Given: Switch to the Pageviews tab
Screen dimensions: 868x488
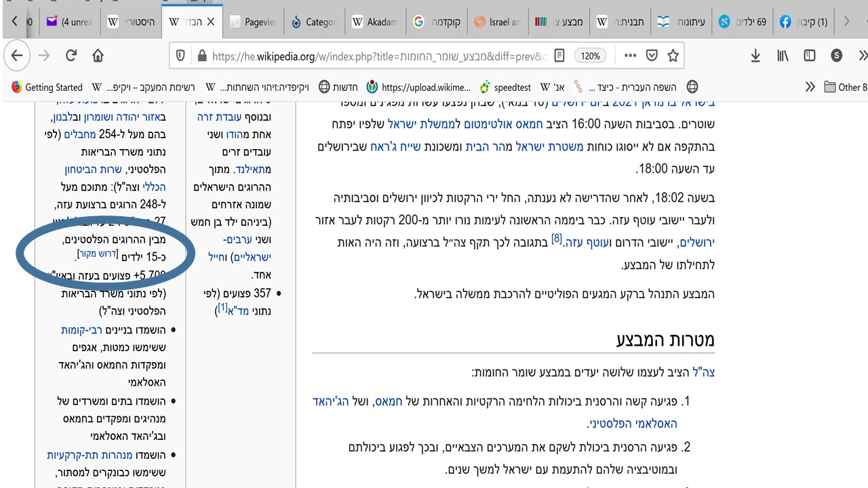Looking at the screenshot, I should (252, 22).
